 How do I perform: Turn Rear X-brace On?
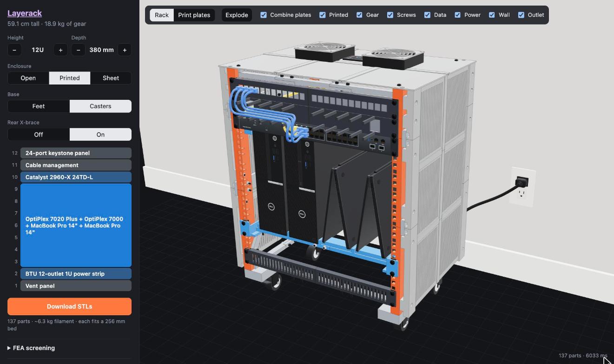100,135
